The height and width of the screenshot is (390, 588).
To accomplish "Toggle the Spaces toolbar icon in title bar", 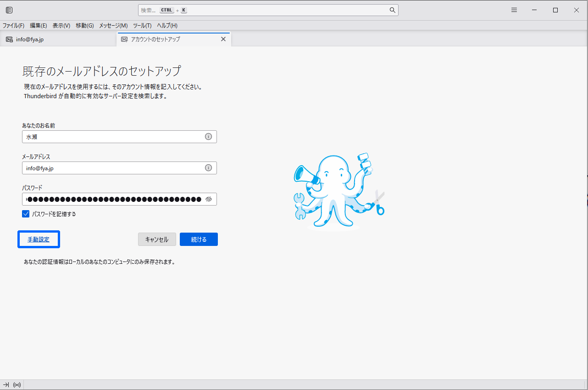I will click(9, 10).
